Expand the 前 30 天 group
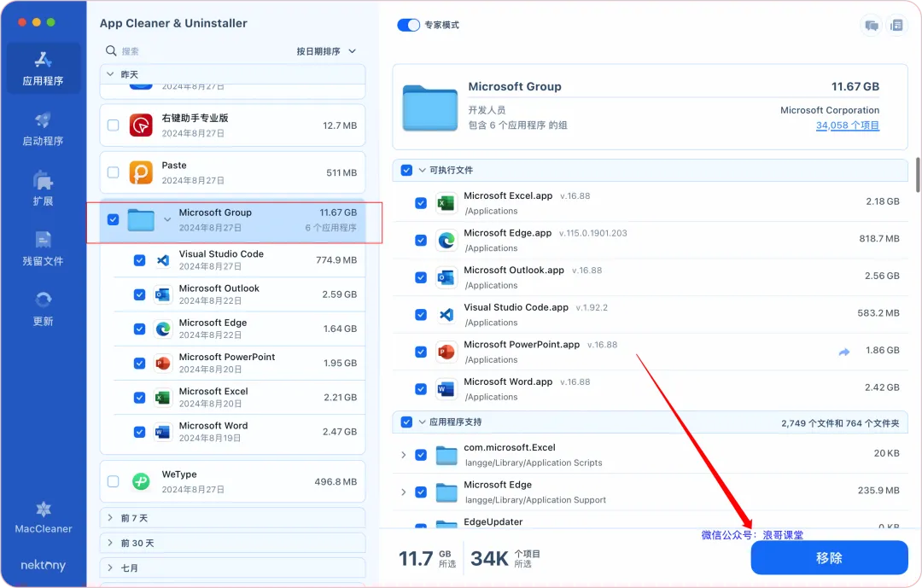 [x=110, y=543]
